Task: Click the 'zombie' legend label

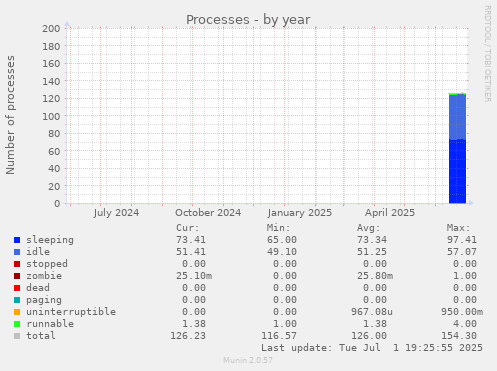Action: [44, 276]
